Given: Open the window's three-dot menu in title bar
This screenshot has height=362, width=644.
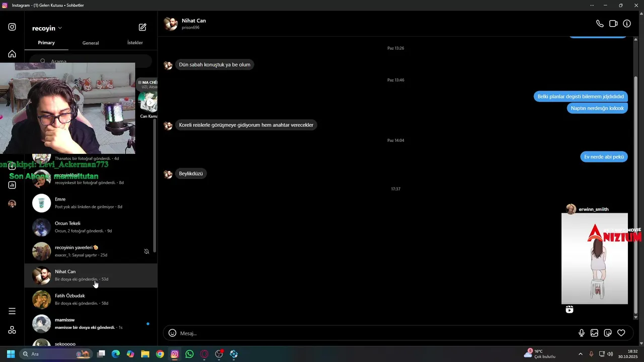Looking at the screenshot, I should pyautogui.click(x=592, y=5).
